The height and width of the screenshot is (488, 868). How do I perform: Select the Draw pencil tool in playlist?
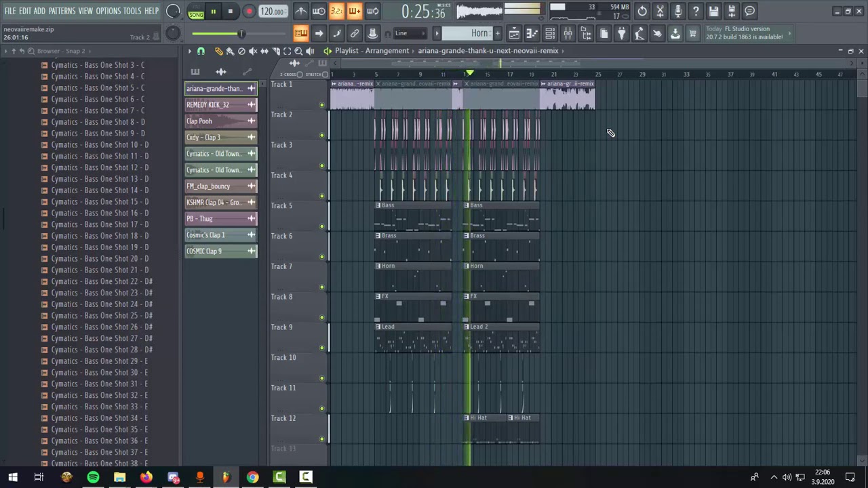(218, 51)
